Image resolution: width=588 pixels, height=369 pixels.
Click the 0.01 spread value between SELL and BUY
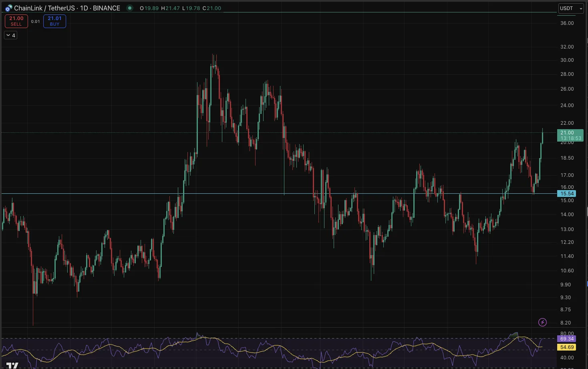coord(35,21)
